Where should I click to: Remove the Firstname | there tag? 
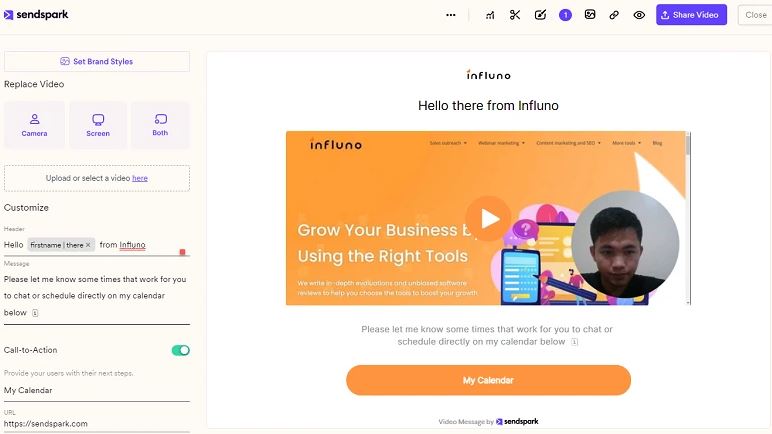pos(88,245)
